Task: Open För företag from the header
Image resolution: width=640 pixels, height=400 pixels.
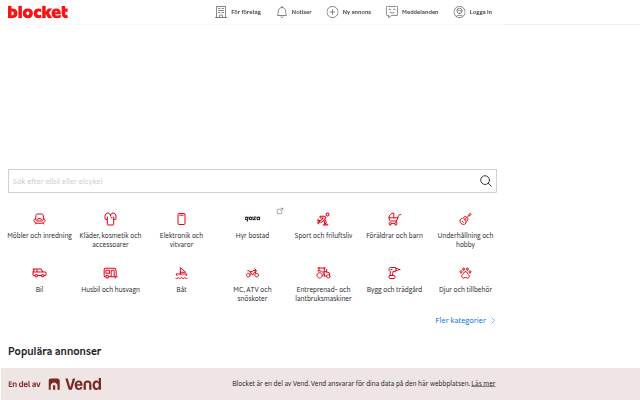Action: tap(238, 12)
